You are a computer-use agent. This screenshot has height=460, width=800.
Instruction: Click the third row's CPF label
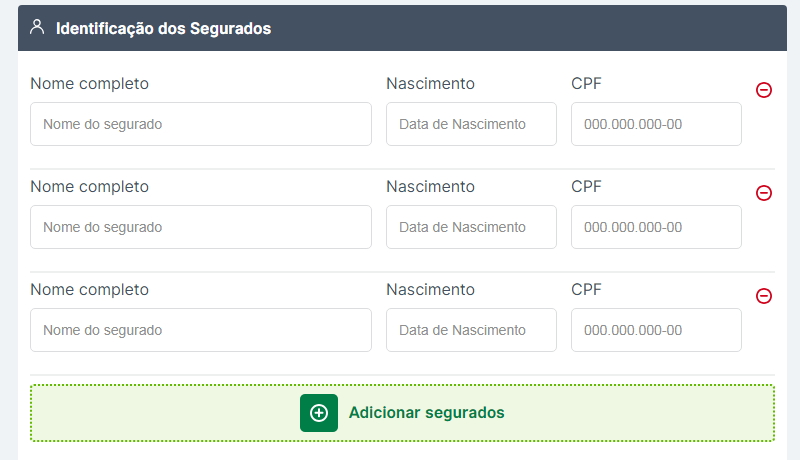pyautogui.click(x=587, y=289)
